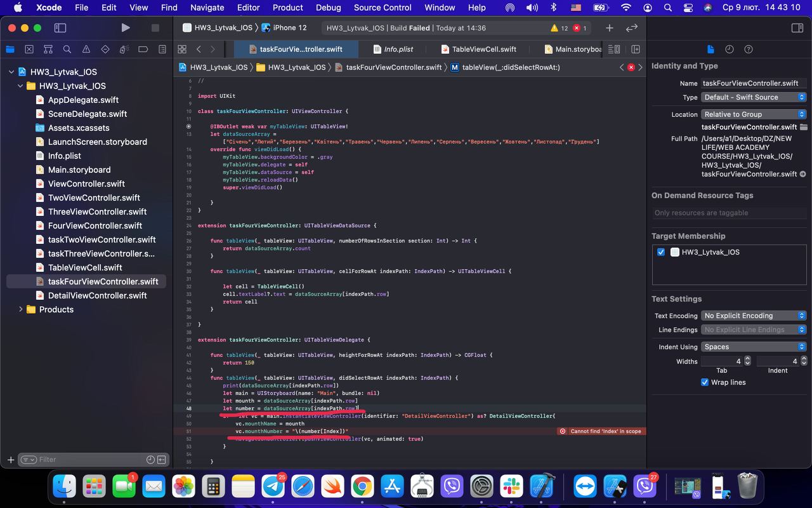
Task: Open the Product menu
Action: (x=288, y=8)
